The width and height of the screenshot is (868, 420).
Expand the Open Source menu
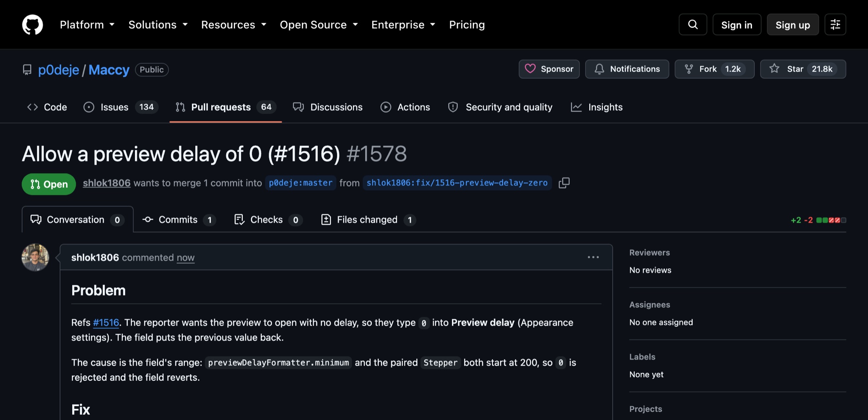tap(319, 25)
